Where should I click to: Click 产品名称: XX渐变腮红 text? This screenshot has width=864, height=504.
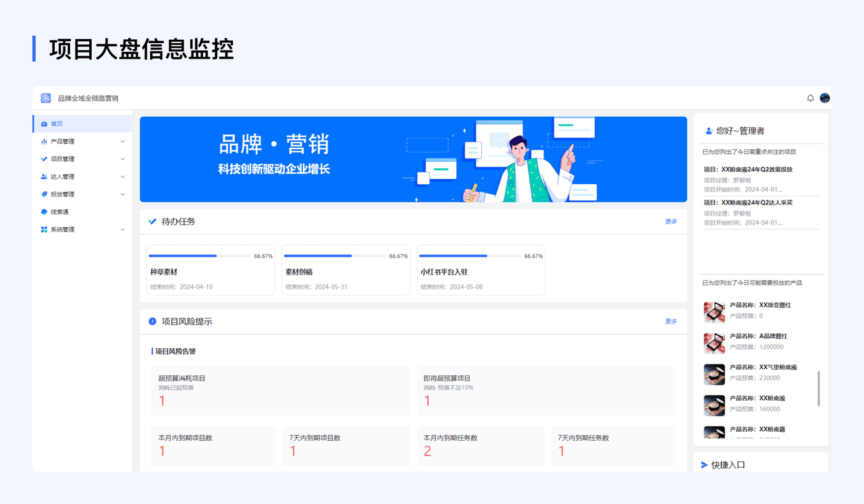[760, 305]
